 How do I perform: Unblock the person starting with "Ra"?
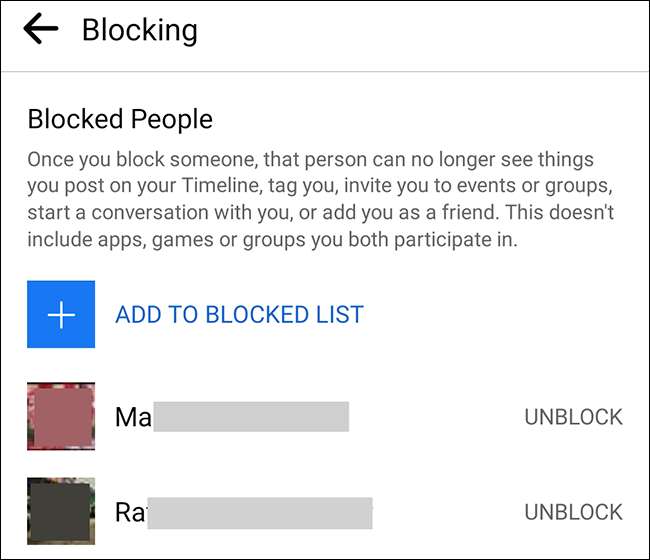[x=573, y=512]
